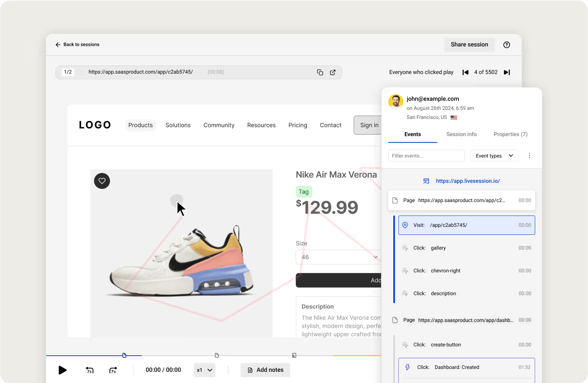Click the session URL text in address bar
Screen dimensions: 588x383
point(141,72)
